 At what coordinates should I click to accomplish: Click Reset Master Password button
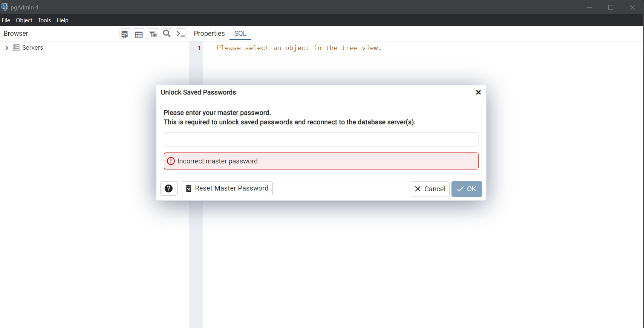(227, 189)
